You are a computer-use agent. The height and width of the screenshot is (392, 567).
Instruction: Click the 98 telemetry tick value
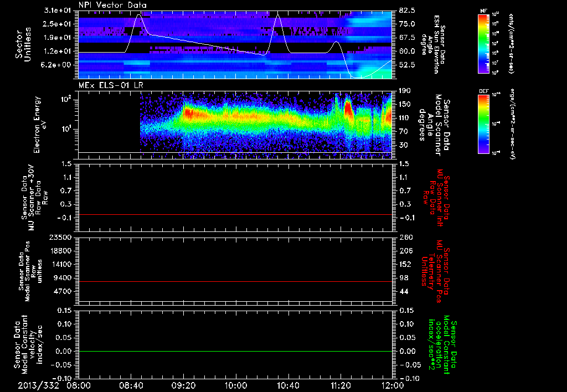[x=404, y=278]
